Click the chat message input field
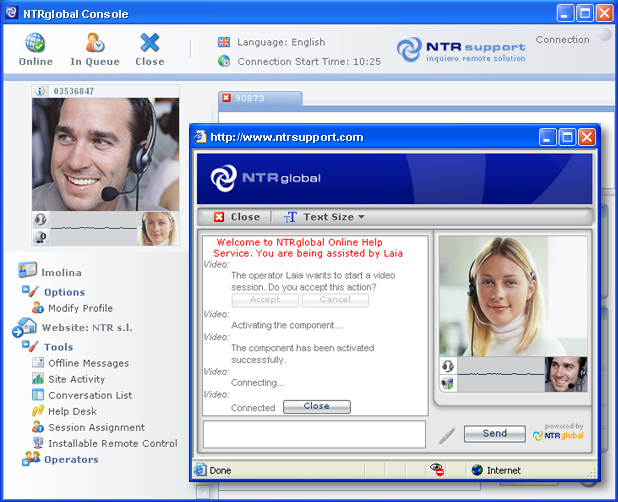 [x=314, y=434]
